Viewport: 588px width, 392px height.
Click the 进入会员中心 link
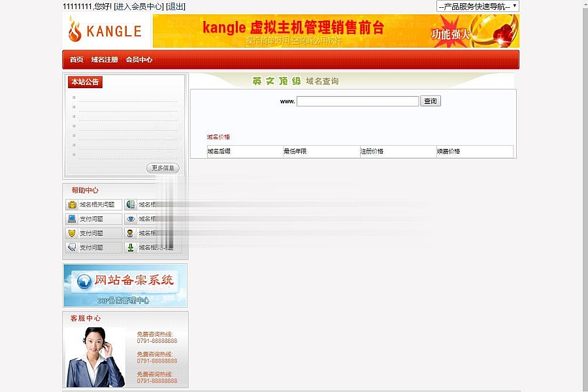point(139,7)
